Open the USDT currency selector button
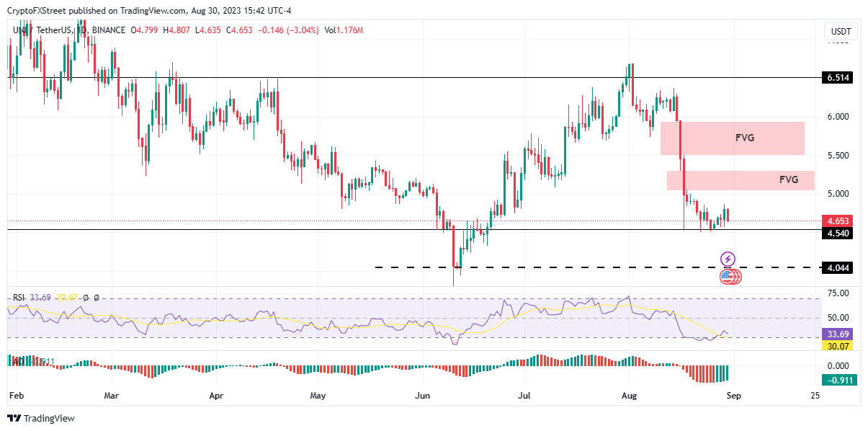 coord(840,31)
